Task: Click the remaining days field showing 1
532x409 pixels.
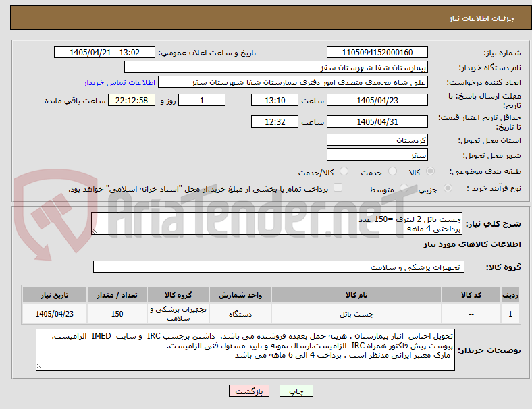Action: click(x=202, y=100)
